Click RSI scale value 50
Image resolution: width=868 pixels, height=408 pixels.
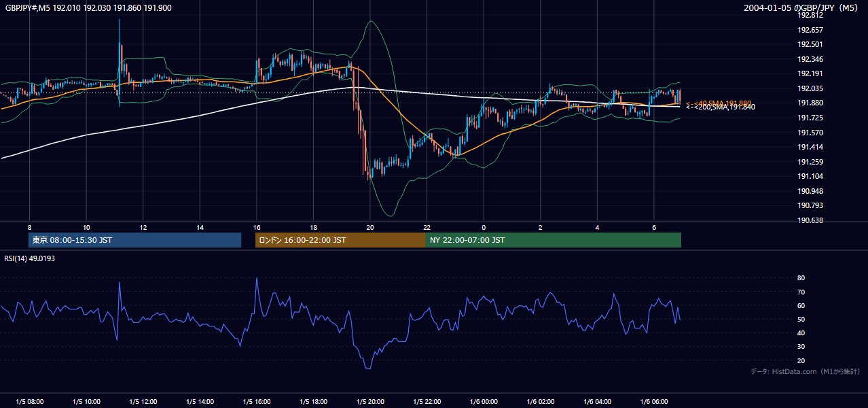801,319
